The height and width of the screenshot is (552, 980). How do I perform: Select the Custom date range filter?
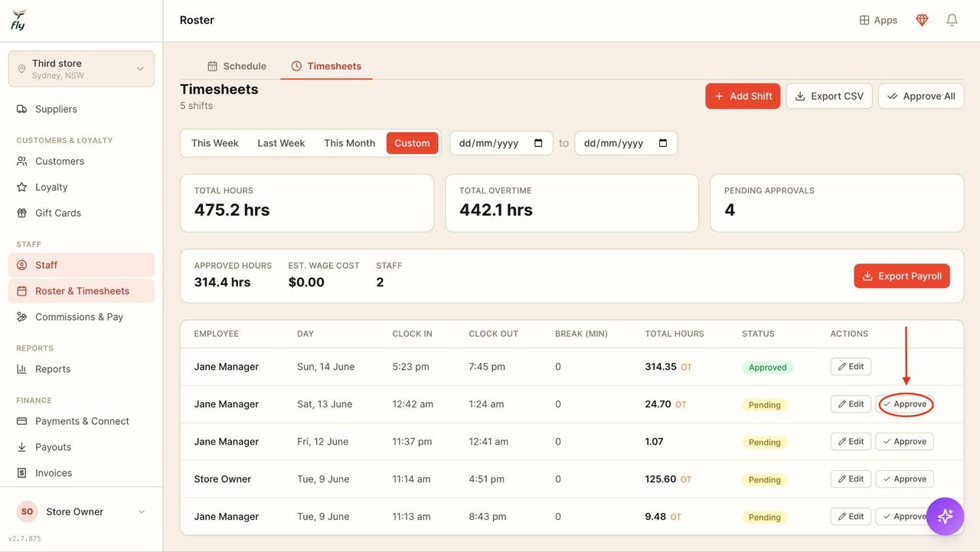(x=412, y=143)
